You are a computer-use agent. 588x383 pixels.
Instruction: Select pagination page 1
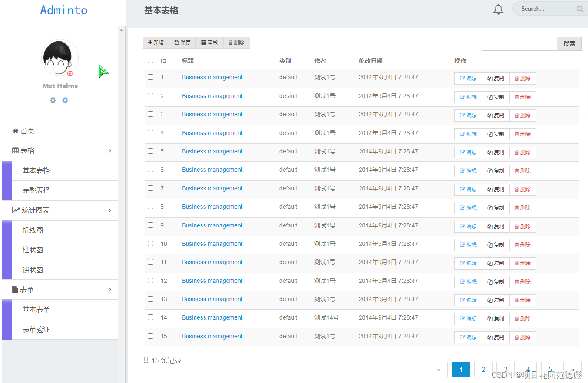[x=461, y=369]
